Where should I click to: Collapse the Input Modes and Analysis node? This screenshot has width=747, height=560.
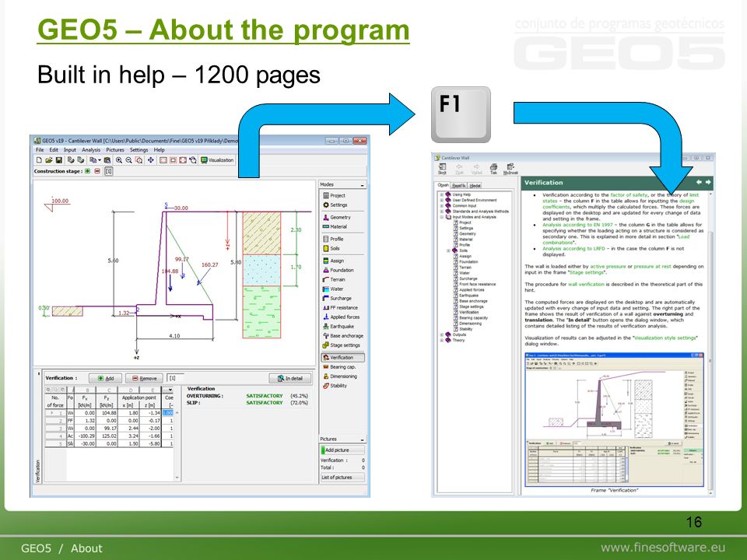point(442,217)
